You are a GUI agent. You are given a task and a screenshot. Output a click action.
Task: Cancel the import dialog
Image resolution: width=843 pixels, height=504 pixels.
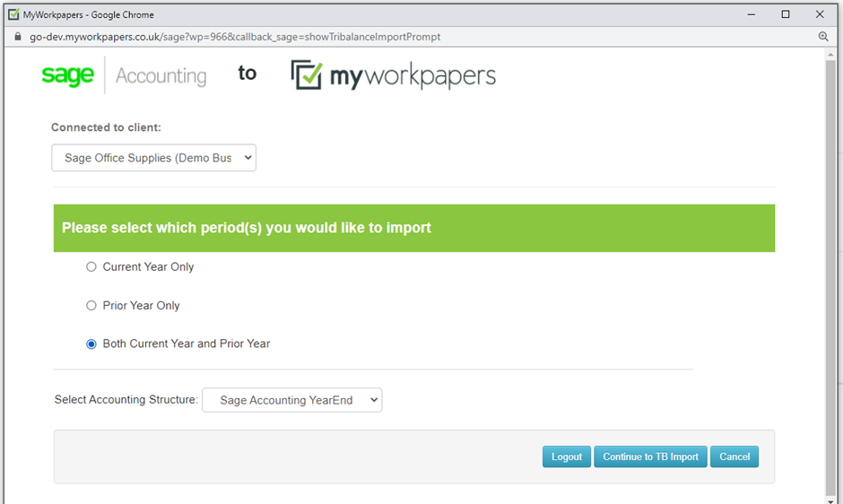click(734, 456)
